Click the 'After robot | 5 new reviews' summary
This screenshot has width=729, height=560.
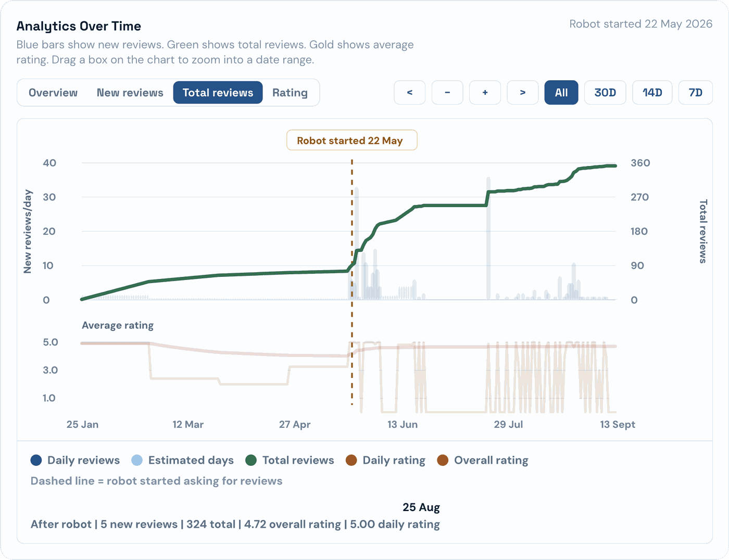235,524
